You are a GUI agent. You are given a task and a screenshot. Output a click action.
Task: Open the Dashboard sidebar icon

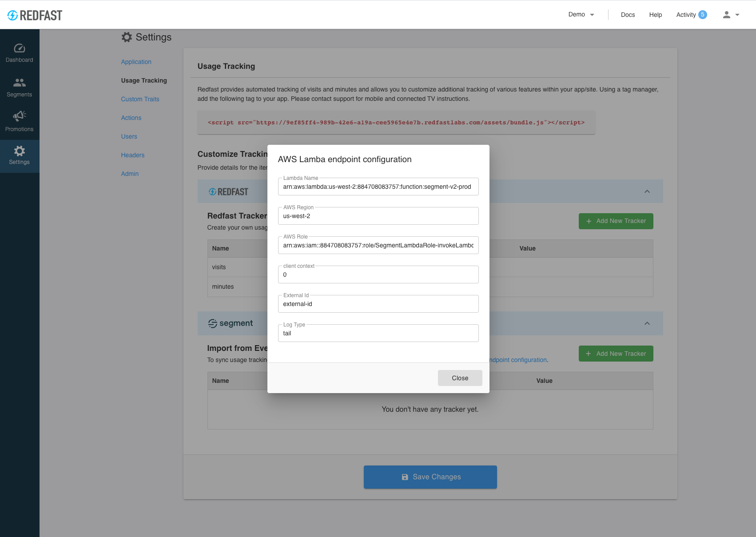click(20, 48)
